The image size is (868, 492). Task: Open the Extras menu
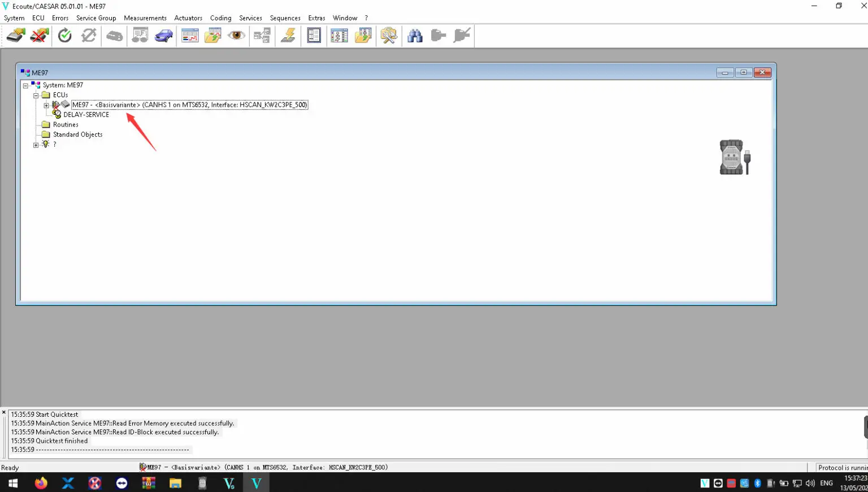click(x=316, y=18)
